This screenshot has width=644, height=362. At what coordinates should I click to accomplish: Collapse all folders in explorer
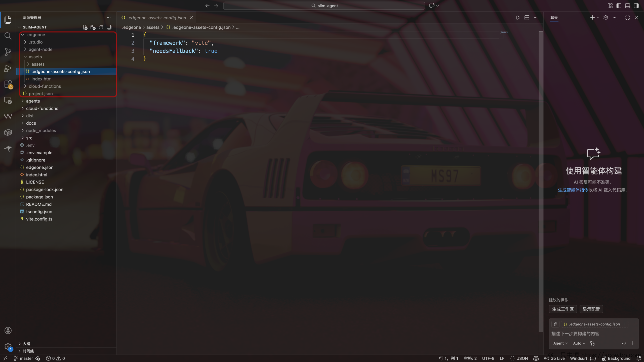(109, 27)
